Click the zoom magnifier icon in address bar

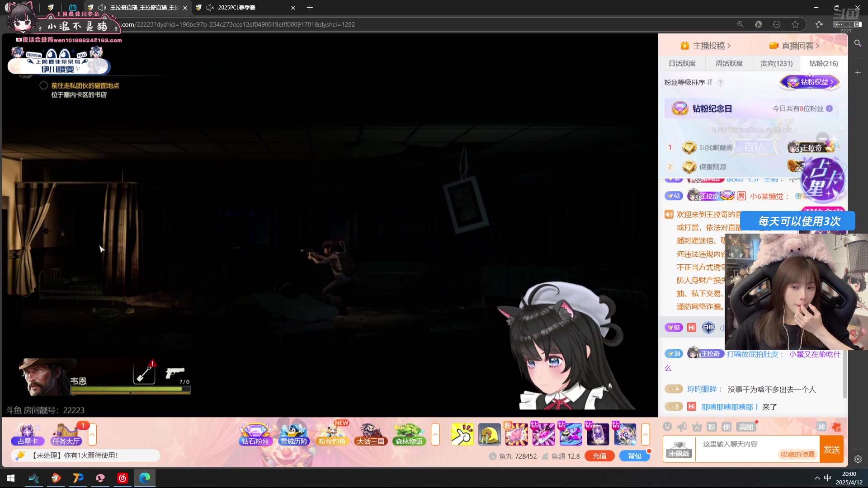click(740, 24)
